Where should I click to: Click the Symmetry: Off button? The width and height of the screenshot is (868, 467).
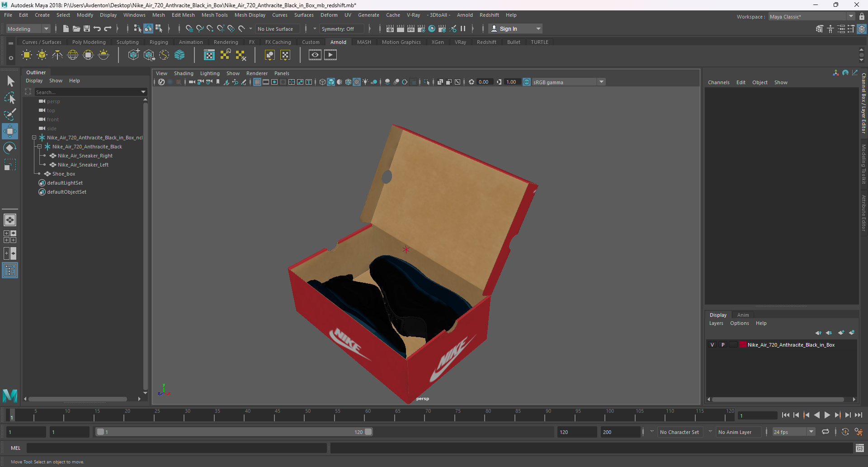tap(341, 29)
